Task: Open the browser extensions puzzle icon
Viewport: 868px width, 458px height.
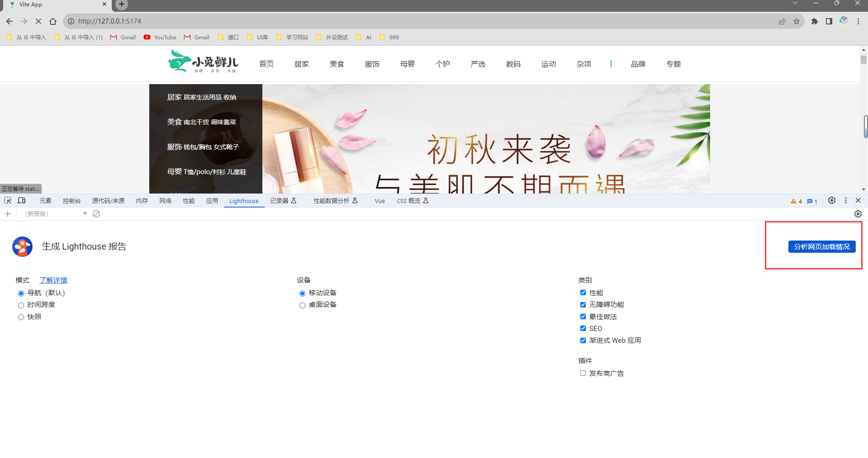Action: point(814,21)
